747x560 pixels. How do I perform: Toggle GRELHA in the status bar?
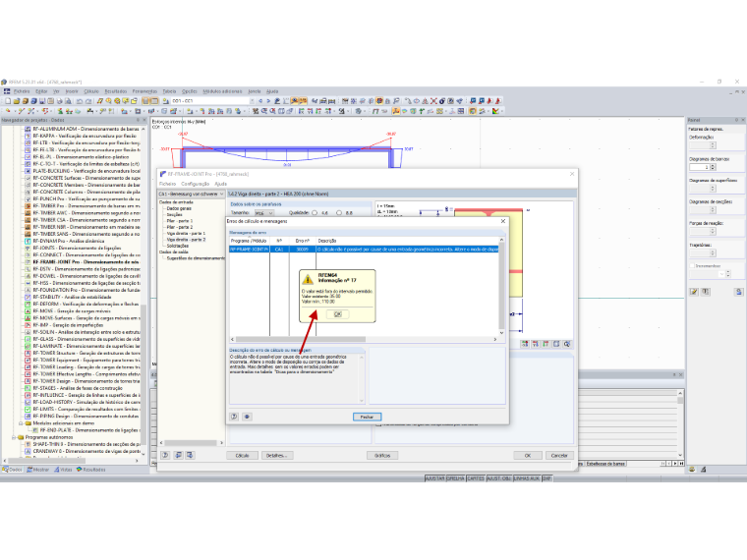tap(455, 478)
